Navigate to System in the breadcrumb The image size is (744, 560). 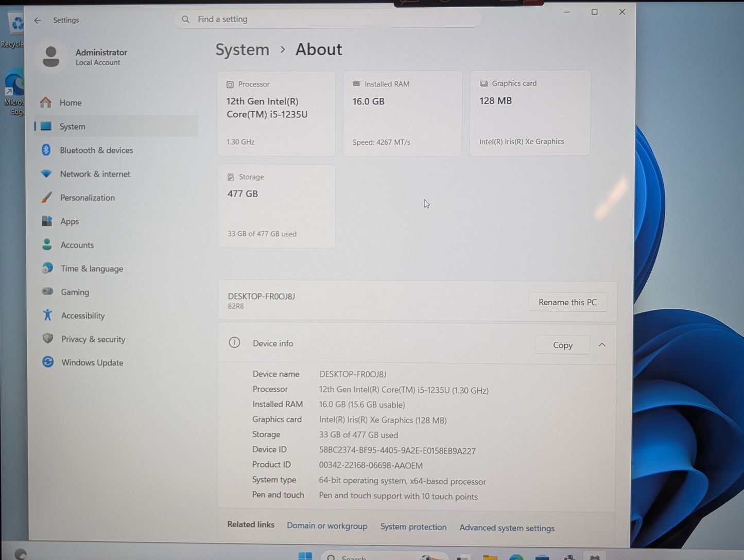coord(242,50)
